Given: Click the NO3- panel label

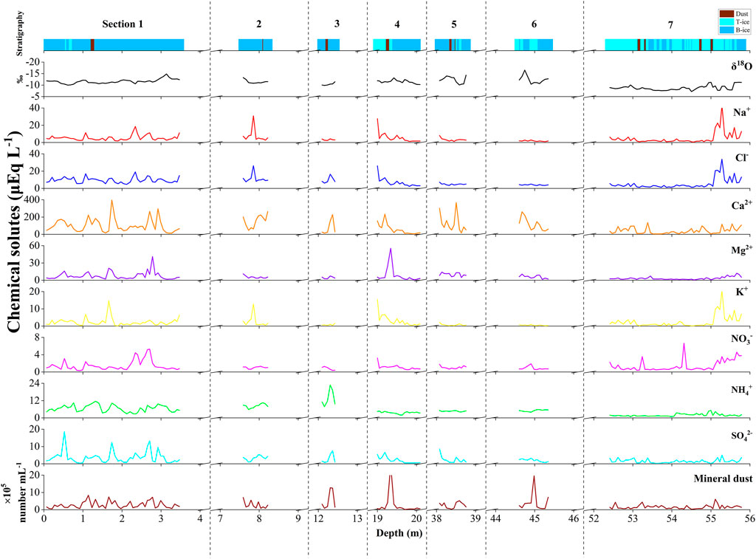Looking at the screenshot, I should pyautogui.click(x=741, y=339).
